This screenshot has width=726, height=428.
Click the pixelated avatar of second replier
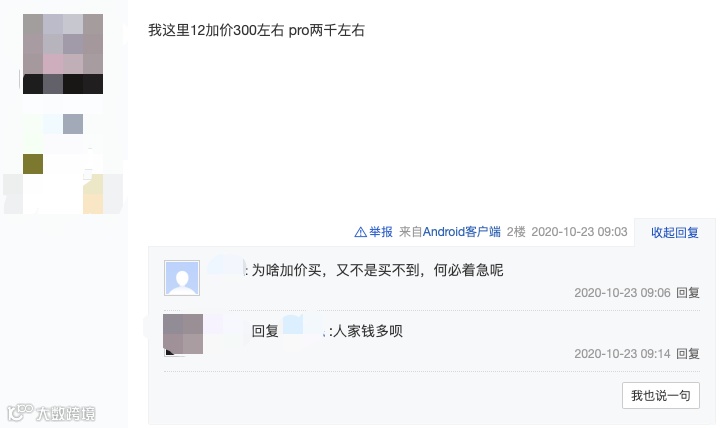coord(183,334)
